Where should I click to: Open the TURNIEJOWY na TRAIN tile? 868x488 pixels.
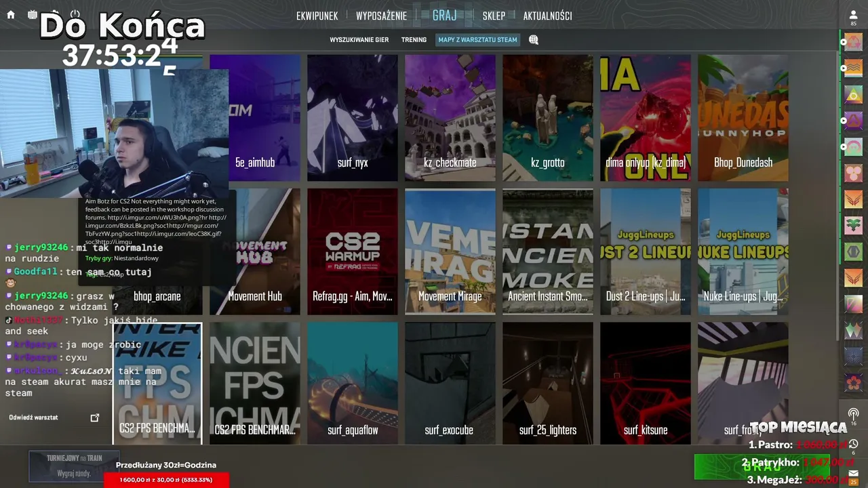74,466
